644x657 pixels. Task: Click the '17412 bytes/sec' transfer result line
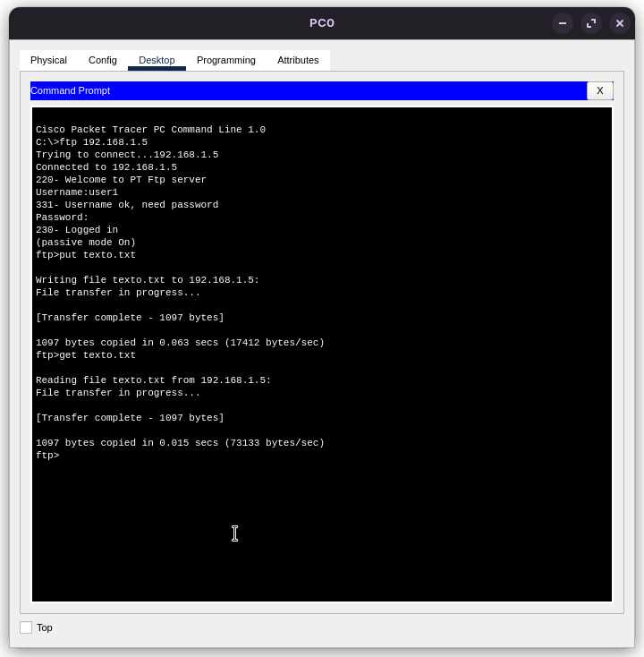coord(180,342)
